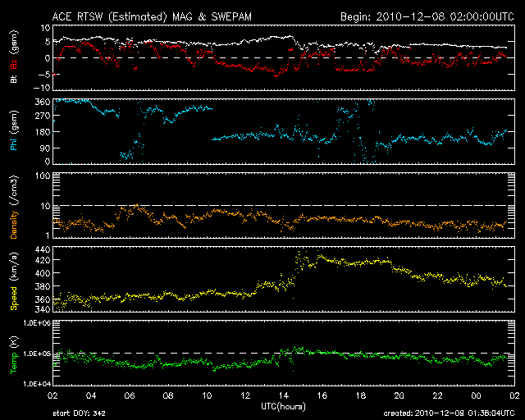Screen dimensions: 525x420
Task: Click the 'Phi (gsm)' axis label
Action: [14, 130]
